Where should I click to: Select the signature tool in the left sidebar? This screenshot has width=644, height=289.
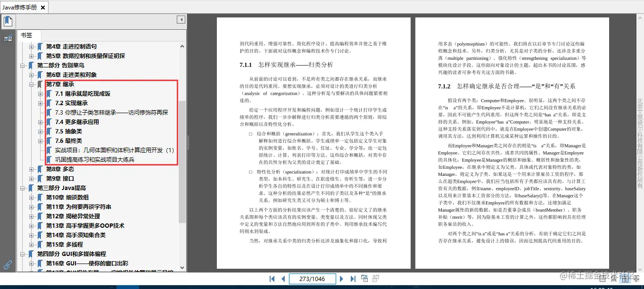7,38
